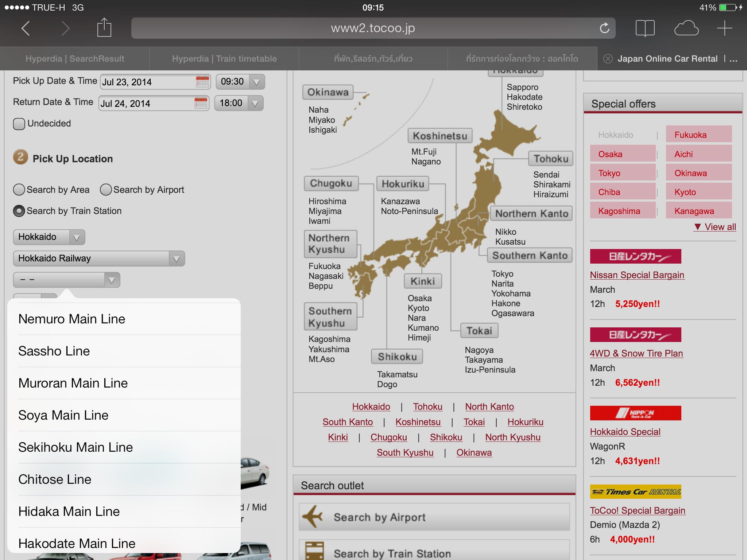Choose Chitose Line from the list
The height and width of the screenshot is (560, 747).
pos(55,479)
